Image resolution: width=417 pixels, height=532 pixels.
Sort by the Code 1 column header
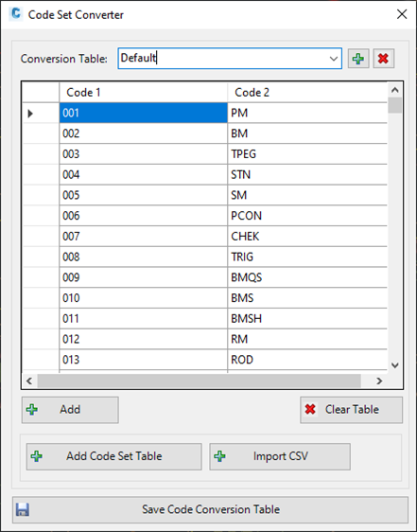143,92
